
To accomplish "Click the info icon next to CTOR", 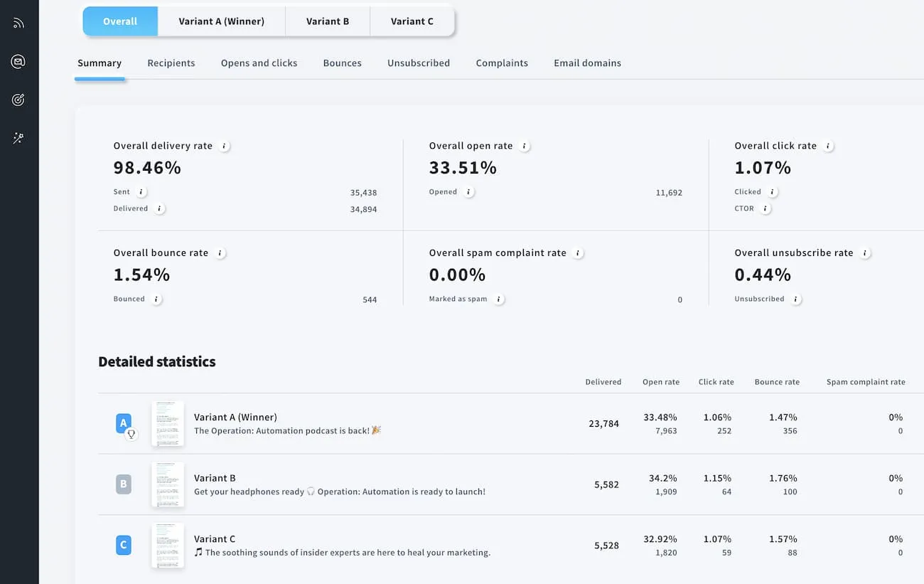I will (766, 208).
